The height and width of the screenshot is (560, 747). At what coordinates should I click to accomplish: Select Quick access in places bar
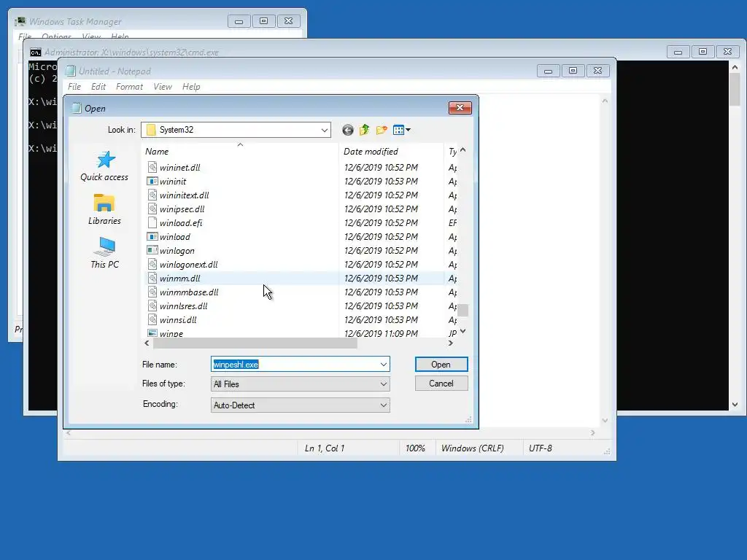tap(104, 166)
